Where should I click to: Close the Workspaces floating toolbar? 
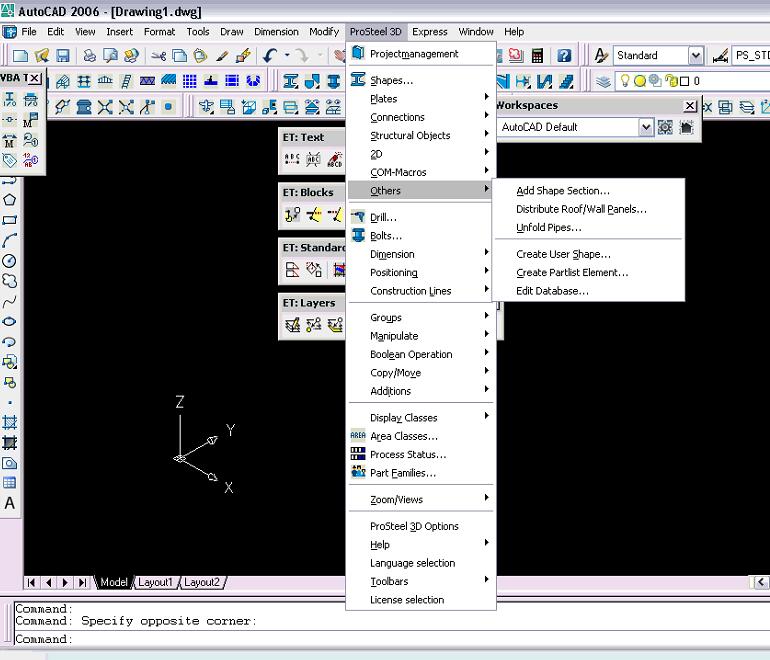tap(690, 106)
